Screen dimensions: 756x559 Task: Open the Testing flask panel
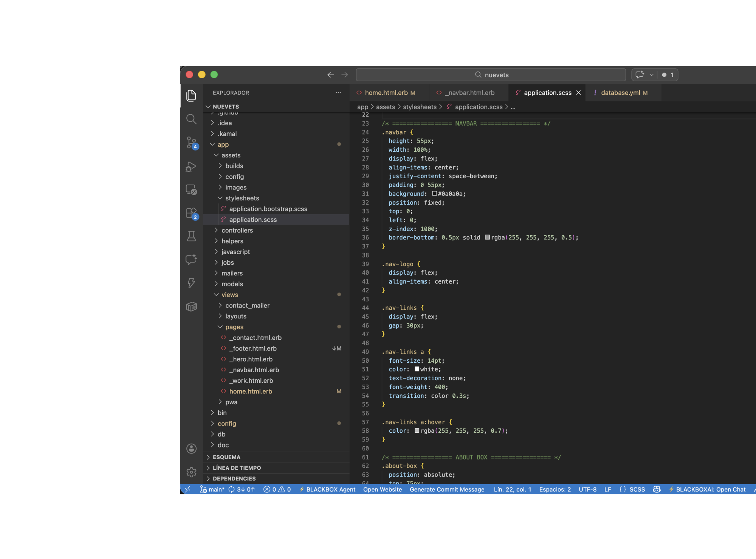click(191, 236)
